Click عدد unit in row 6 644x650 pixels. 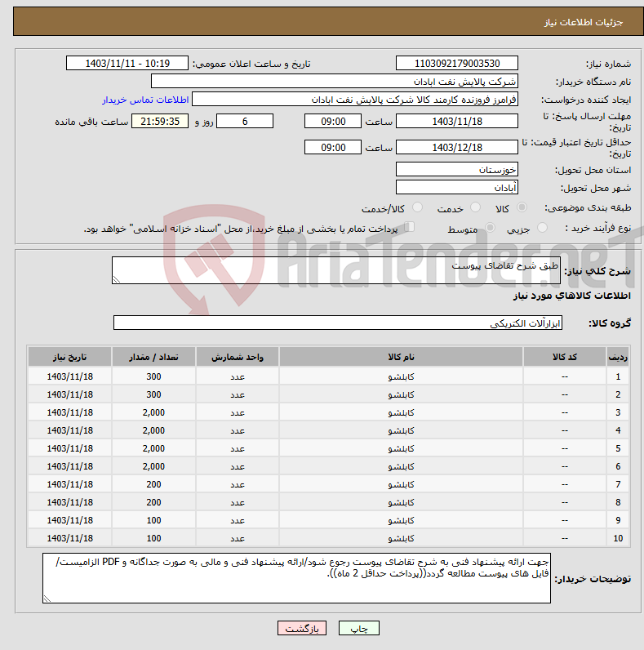coord(238,466)
